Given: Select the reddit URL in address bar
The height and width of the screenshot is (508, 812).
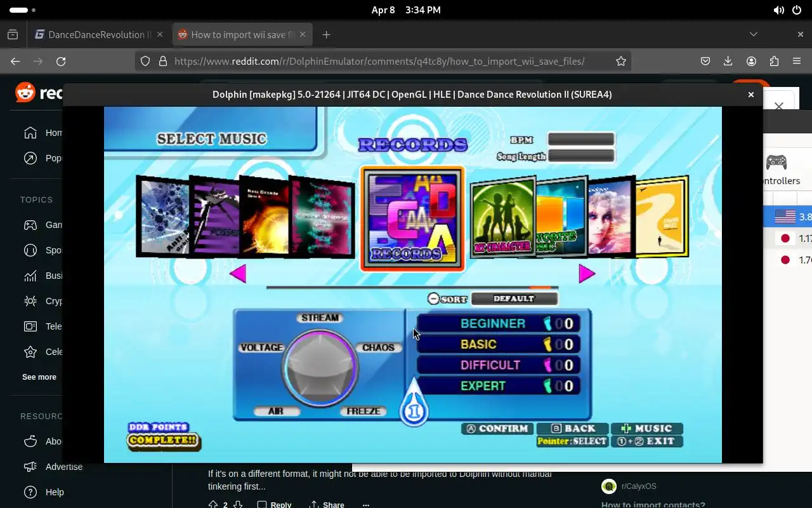Looking at the screenshot, I should click(x=379, y=62).
